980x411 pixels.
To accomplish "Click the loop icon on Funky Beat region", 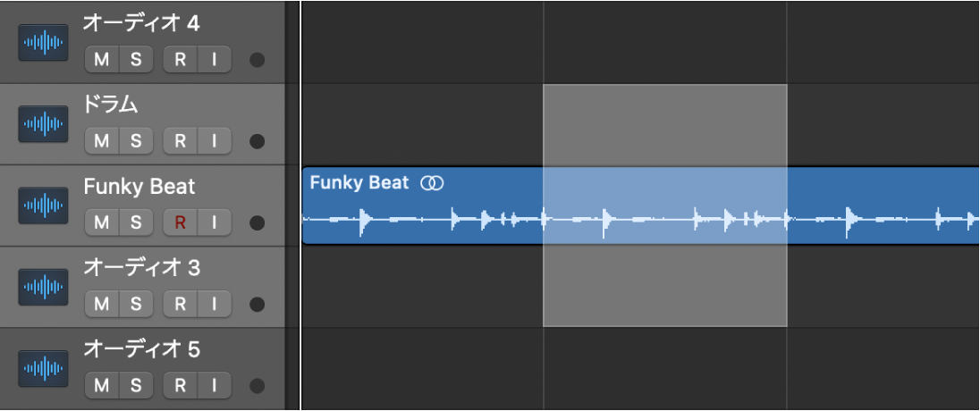I will [432, 183].
